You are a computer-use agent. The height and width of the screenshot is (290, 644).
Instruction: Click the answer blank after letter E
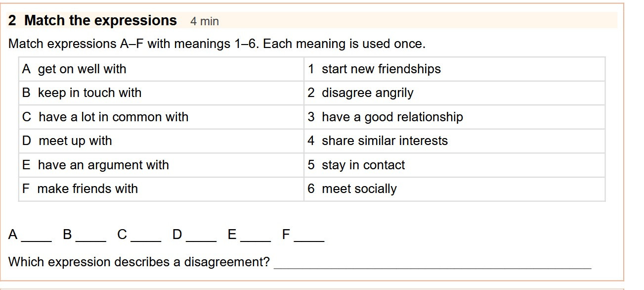256,236
